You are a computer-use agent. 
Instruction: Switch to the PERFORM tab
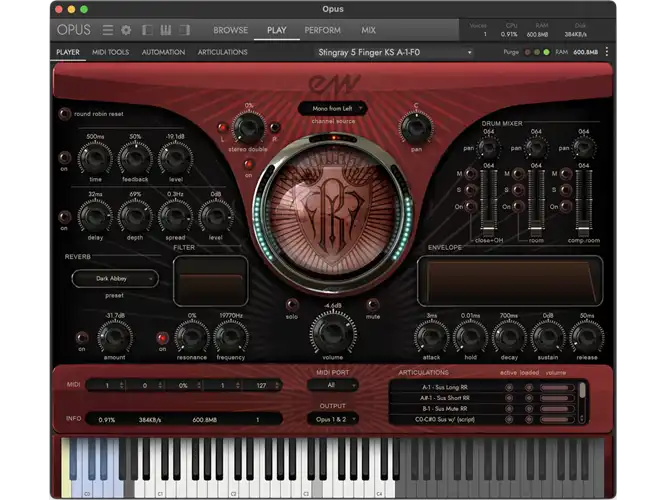pos(322,30)
